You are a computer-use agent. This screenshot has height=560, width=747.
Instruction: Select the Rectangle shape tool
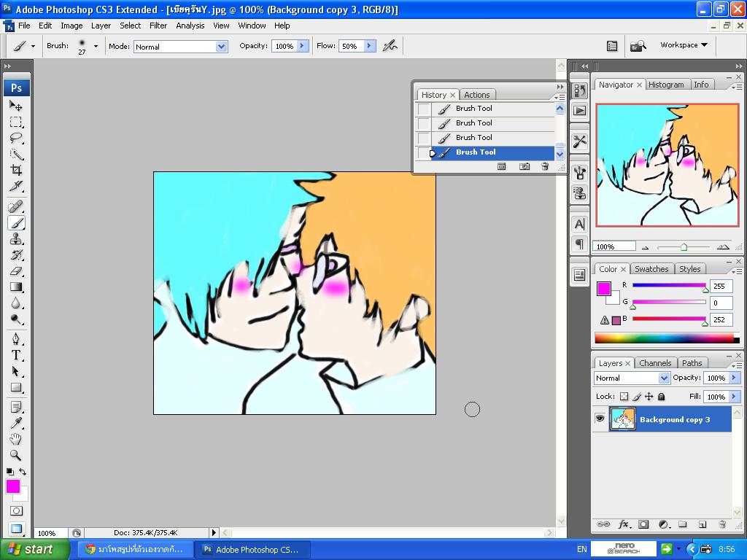click(16, 388)
